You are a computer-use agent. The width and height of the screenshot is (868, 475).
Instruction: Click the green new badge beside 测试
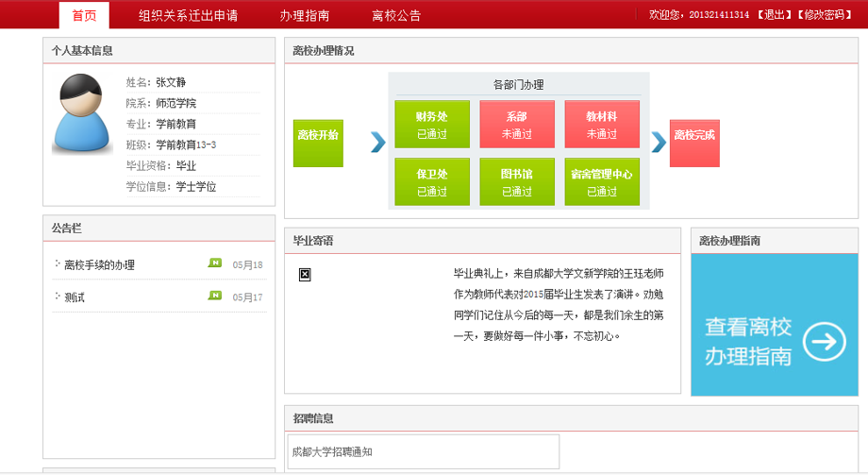pyautogui.click(x=215, y=296)
